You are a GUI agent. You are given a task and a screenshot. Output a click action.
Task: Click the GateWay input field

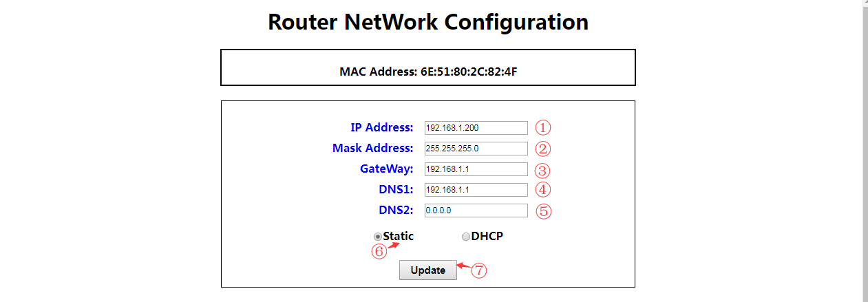tap(476, 169)
